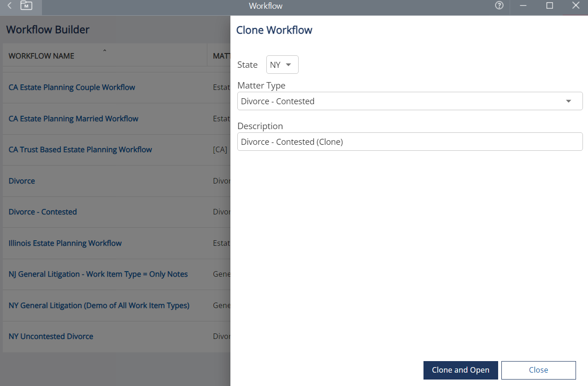Click the Description text field

tap(410, 142)
